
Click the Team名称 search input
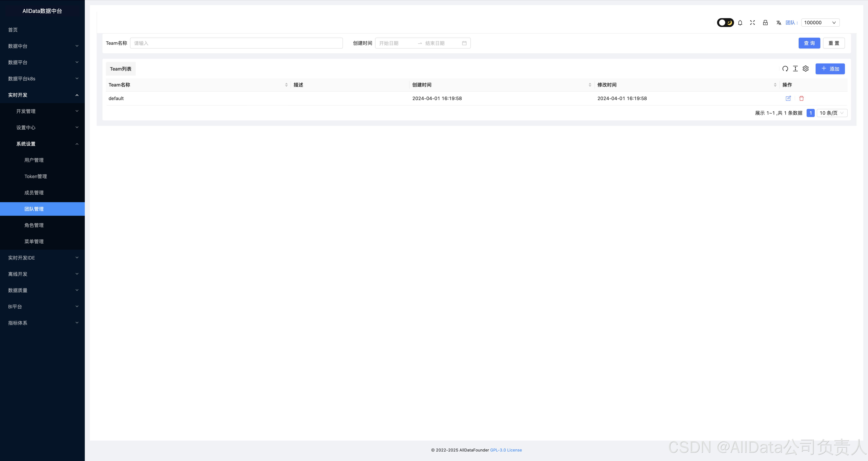236,43
